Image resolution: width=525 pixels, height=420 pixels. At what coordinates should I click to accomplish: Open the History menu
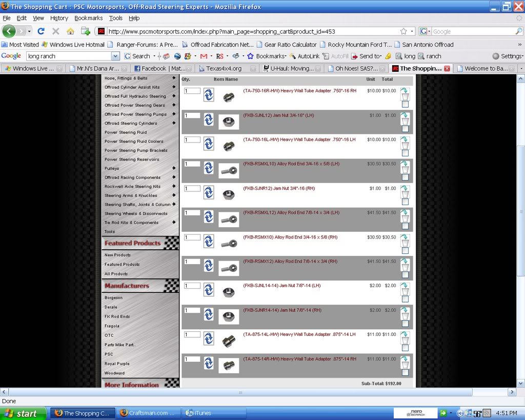point(59,18)
